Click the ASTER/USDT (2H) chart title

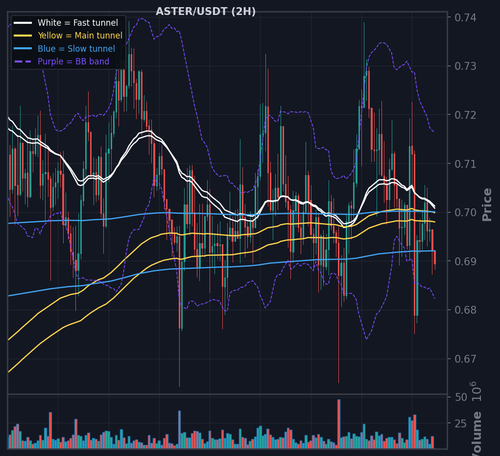tap(206, 11)
